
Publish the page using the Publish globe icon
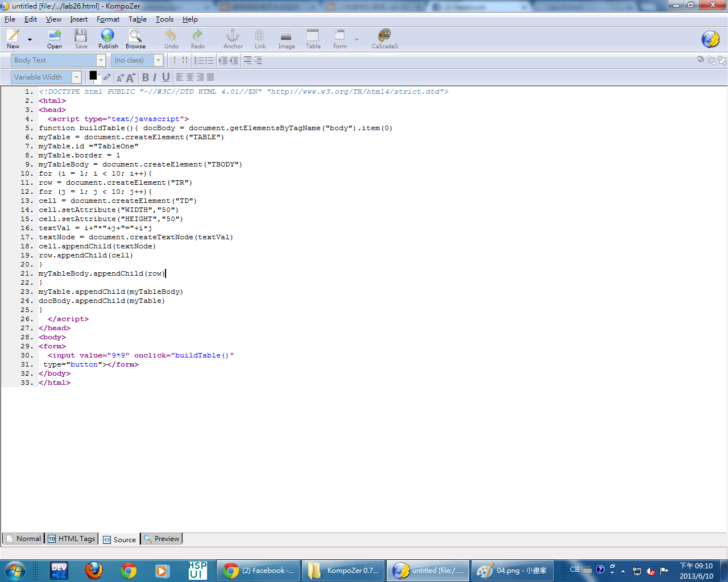pos(108,39)
